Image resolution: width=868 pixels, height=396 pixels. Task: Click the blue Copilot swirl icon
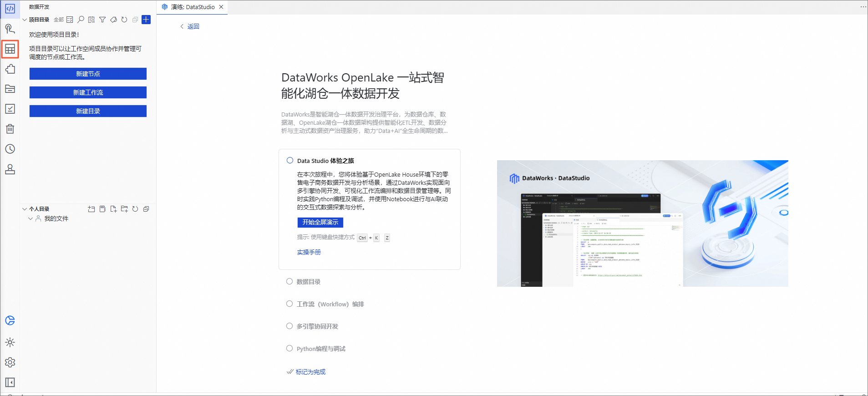coord(10,320)
